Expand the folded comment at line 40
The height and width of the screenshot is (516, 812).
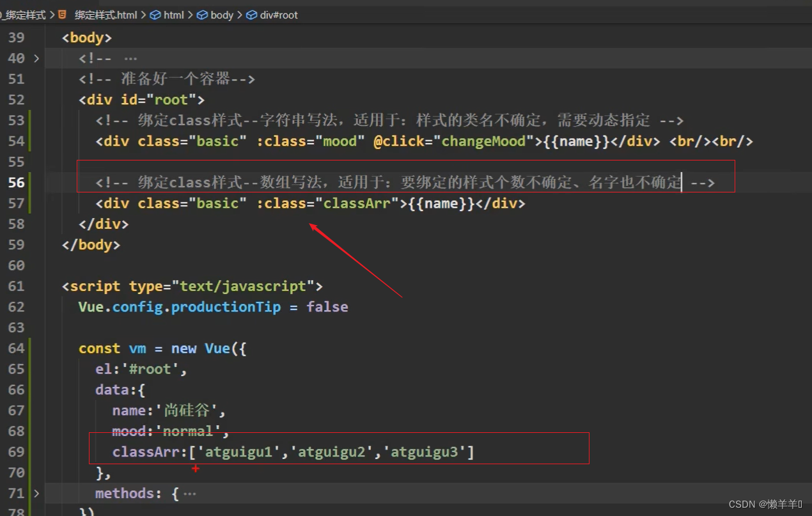tap(36, 58)
